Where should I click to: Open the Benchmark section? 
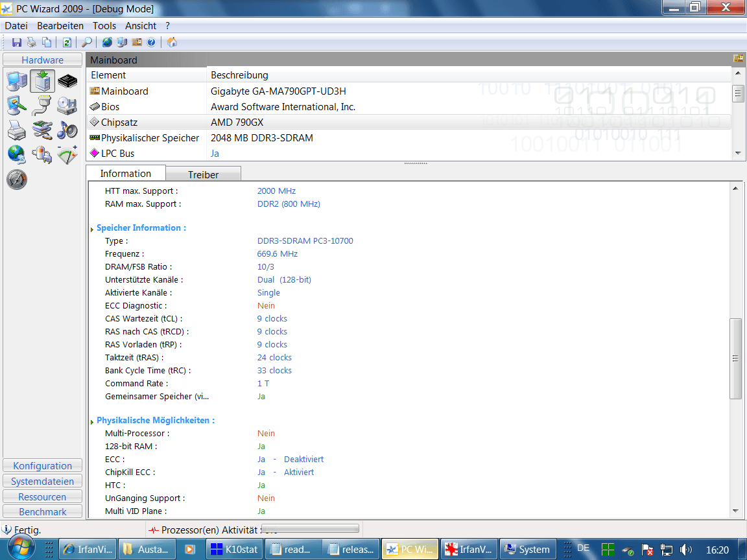(x=42, y=512)
